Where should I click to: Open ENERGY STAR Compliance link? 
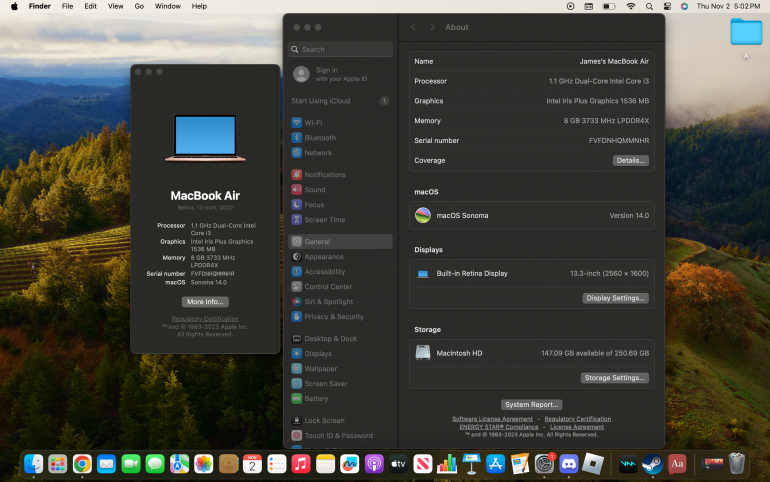click(x=499, y=427)
